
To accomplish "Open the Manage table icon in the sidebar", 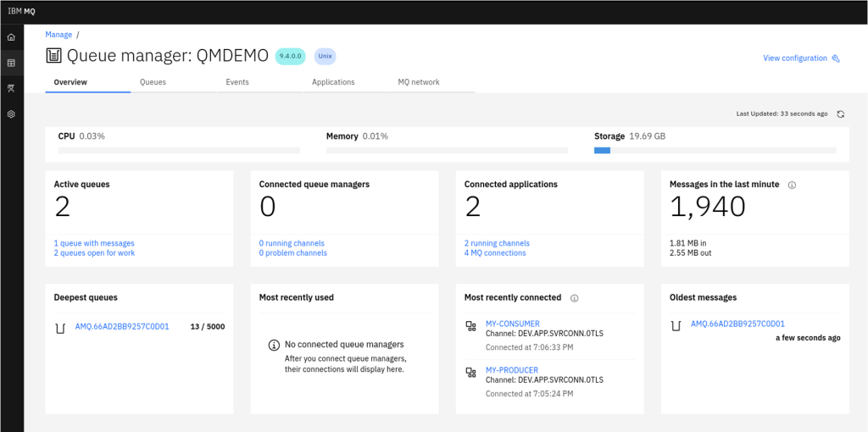I will point(11,63).
